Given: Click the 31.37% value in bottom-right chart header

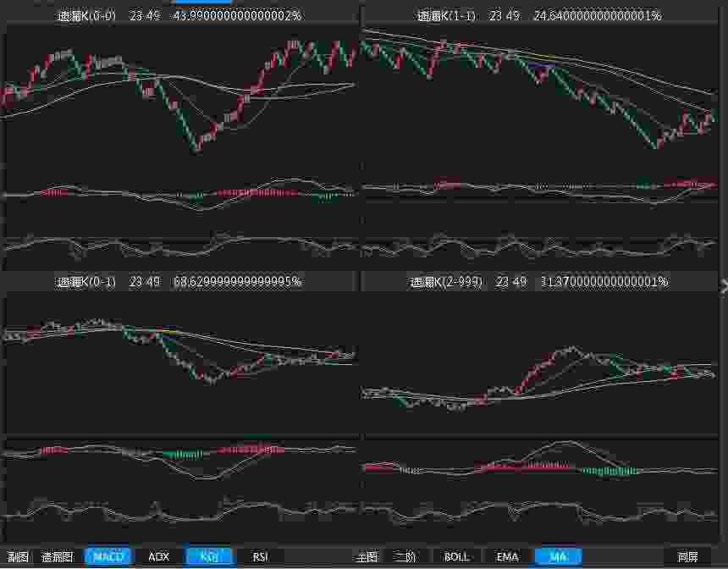Looking at the screenshot, I should (601, 281).
